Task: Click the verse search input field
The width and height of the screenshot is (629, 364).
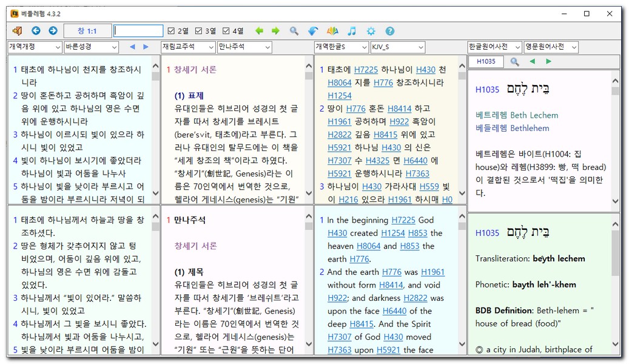Action: pyautogui.click(x=138, y=31)
